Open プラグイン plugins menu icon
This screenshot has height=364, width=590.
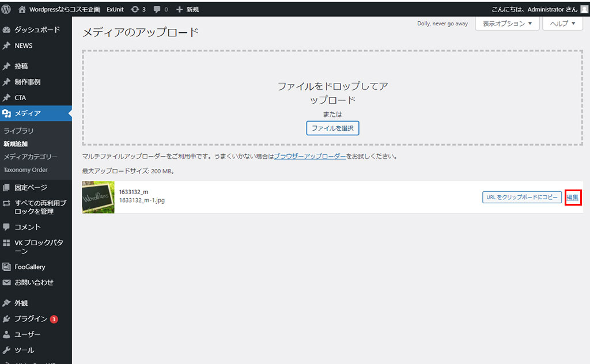[x=7, y=318]
